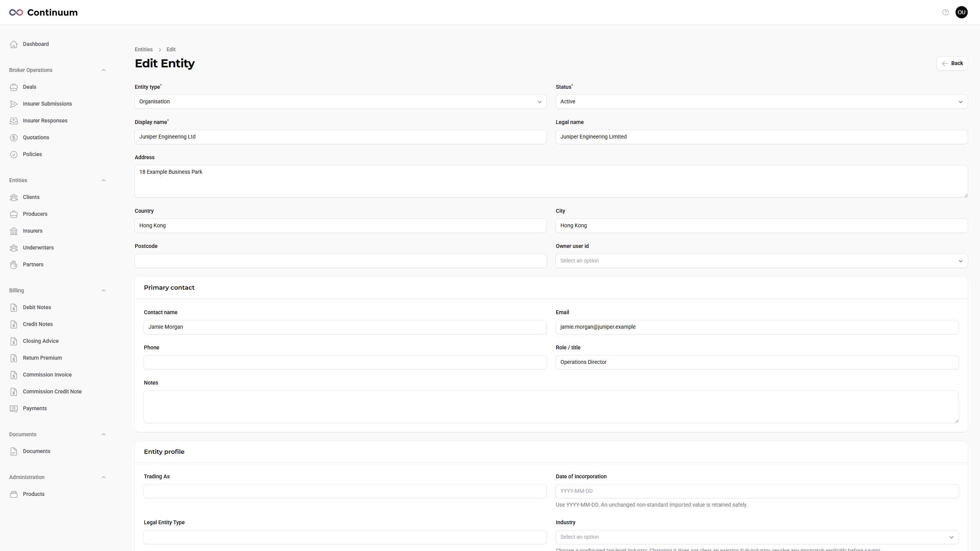Click the Insurer Responses inbox icon
The image size is (980, 551).
[x=14, y=121]
